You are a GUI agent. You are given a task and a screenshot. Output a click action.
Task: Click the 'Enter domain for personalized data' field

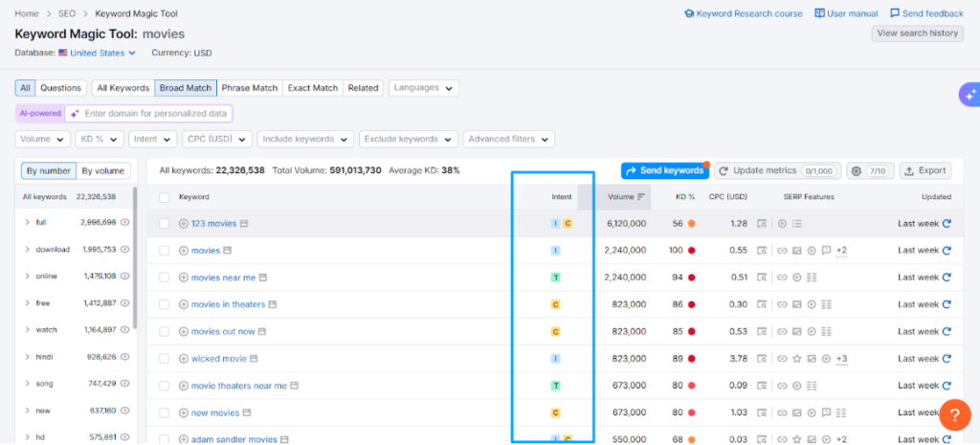tap(148, 114)
